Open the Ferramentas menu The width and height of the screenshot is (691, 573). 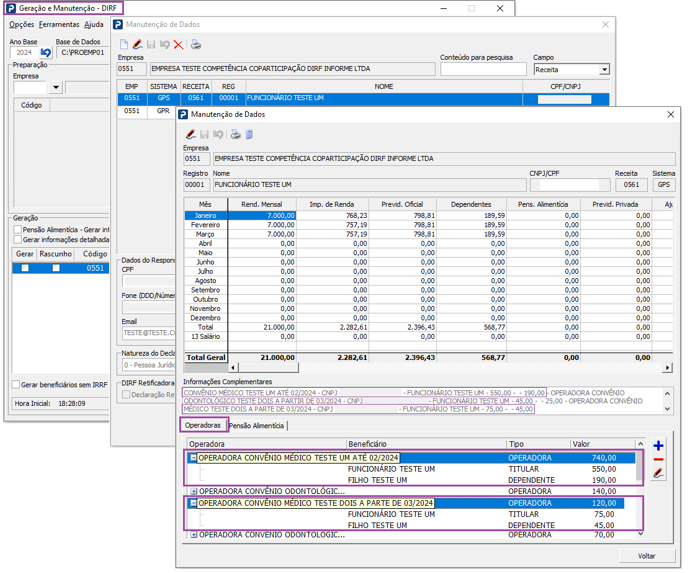pyautogui.click(x=59, y=25)
